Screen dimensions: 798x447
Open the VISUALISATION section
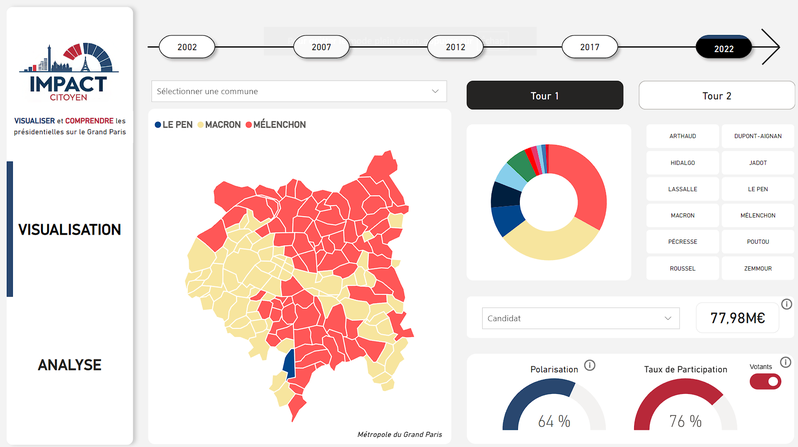point(70,230)
